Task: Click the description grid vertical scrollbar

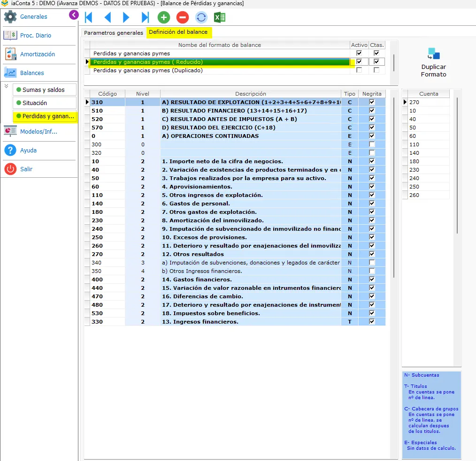Action: coord(394,188)
